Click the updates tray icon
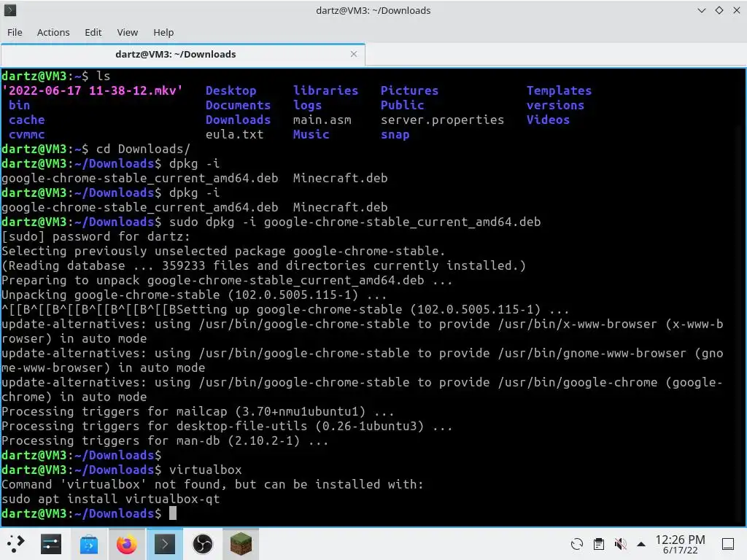This screenshot has height=560, width=747. (577, 544)
